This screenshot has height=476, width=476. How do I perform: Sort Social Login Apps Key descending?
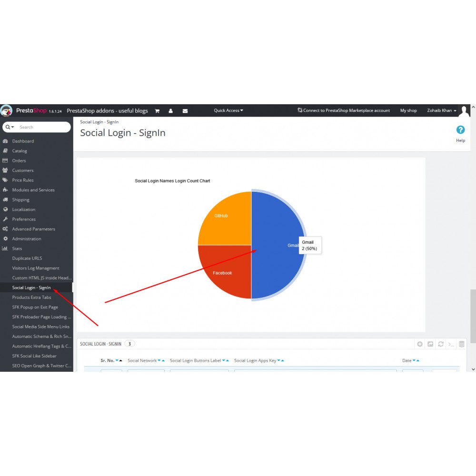coord(278,360)
